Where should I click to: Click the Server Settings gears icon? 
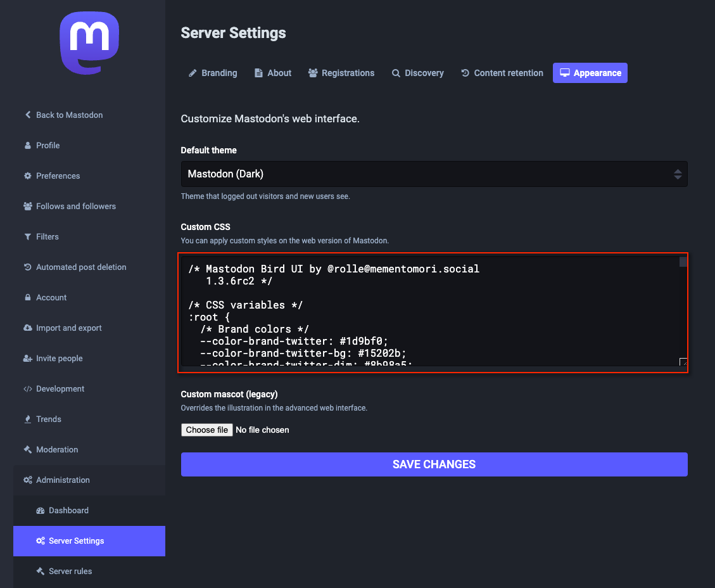click(x=41, y=540)
